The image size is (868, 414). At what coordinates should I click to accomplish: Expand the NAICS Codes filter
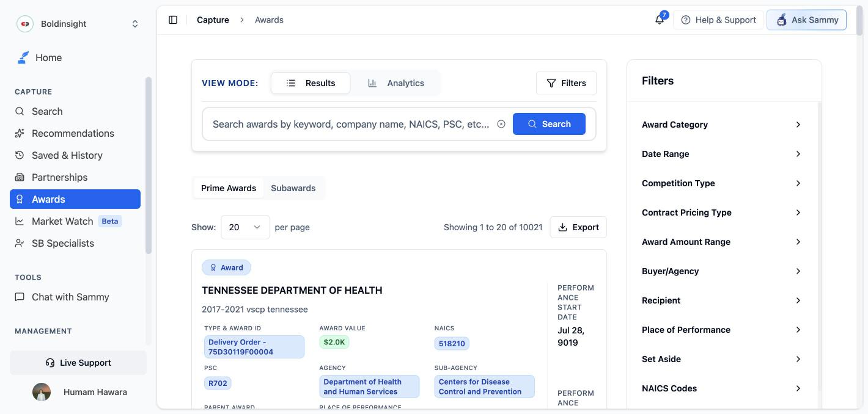[x=722, y=388]
